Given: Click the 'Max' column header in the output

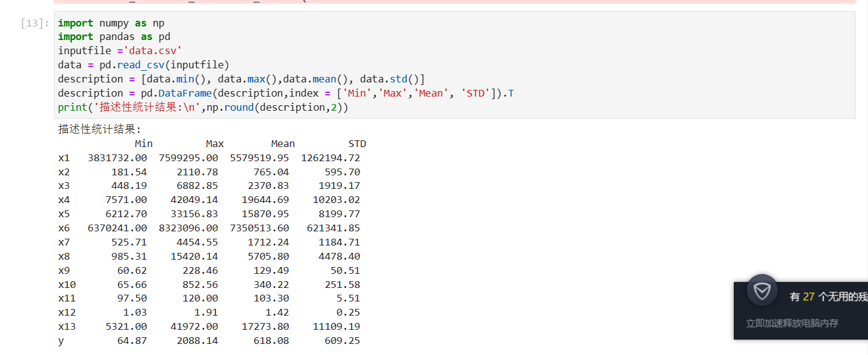Looking at the screenshot, I should pos(215,144).
